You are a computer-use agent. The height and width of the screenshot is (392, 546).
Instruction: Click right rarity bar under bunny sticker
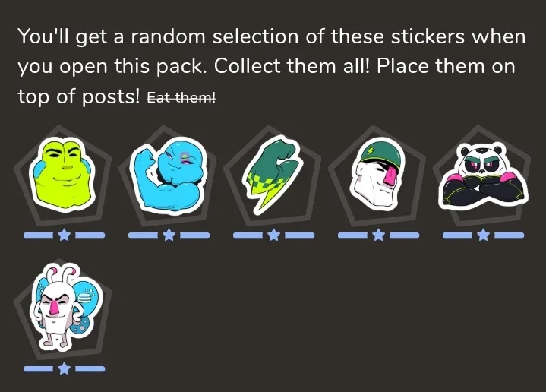90,368
